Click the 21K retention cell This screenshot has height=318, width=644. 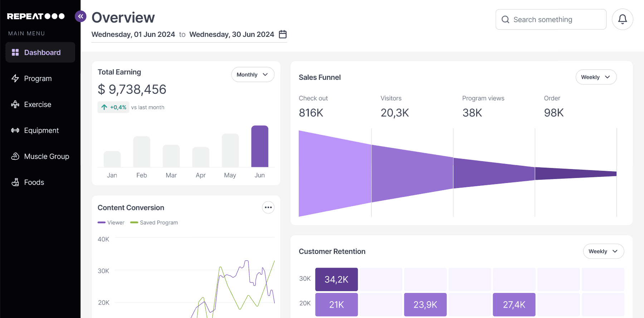click(x=336, y=304)
